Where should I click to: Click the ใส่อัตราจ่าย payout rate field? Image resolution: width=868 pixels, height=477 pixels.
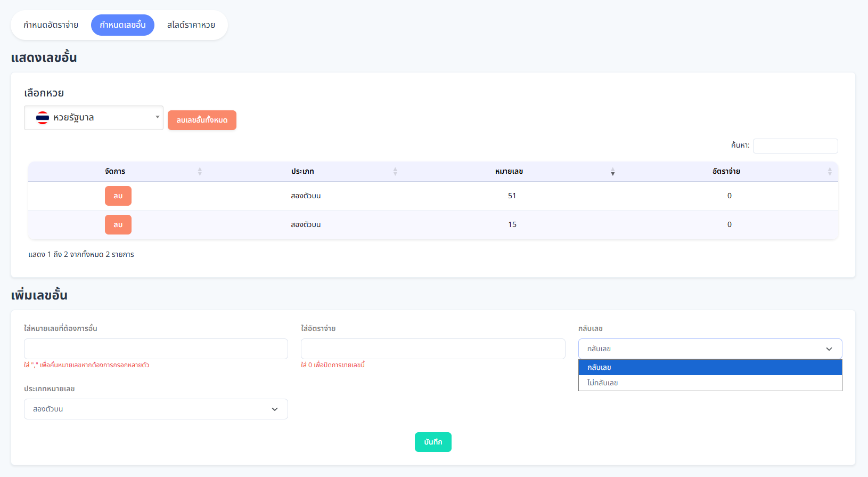pyautogui.click(x=432, y=349)
